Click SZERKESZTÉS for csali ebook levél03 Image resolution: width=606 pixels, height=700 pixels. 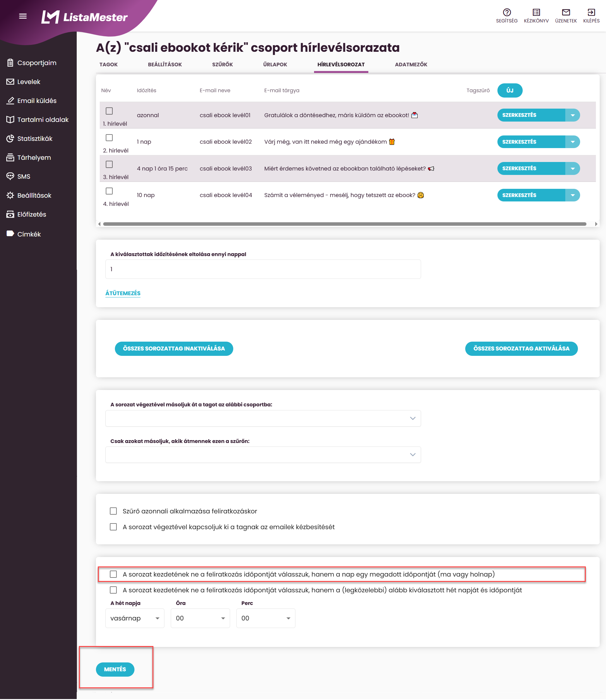click(x=531, y=169)
